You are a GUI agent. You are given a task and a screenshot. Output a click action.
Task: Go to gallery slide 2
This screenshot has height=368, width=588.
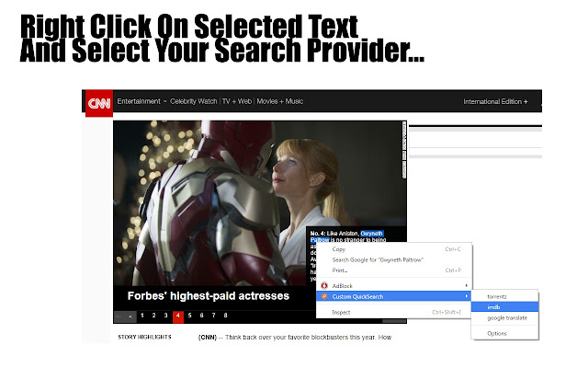click(x=153, y=316)
